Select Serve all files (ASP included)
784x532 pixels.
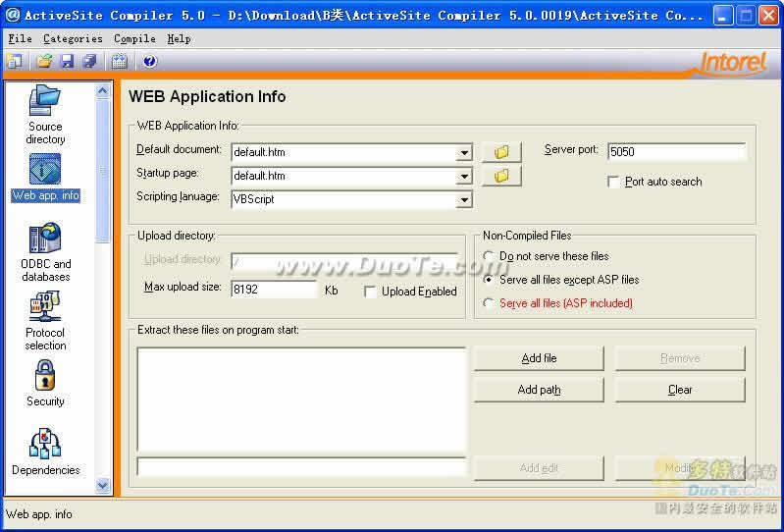(489, 303)
